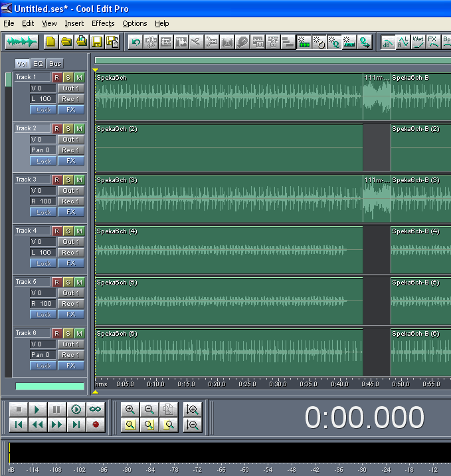The image size is (451, 476).
Task: Open Out 1 output selector for Track 5
Action: point(71,293)
